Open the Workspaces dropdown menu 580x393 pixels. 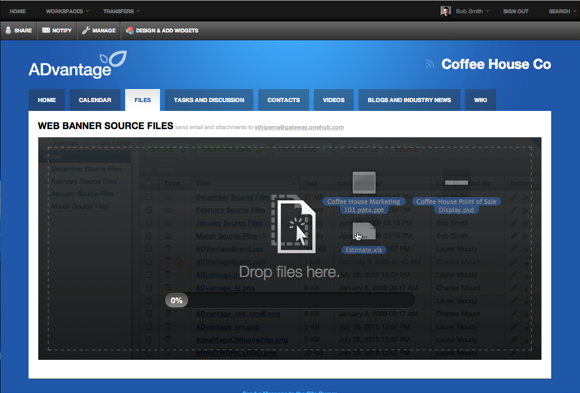[x=67, y=11]
